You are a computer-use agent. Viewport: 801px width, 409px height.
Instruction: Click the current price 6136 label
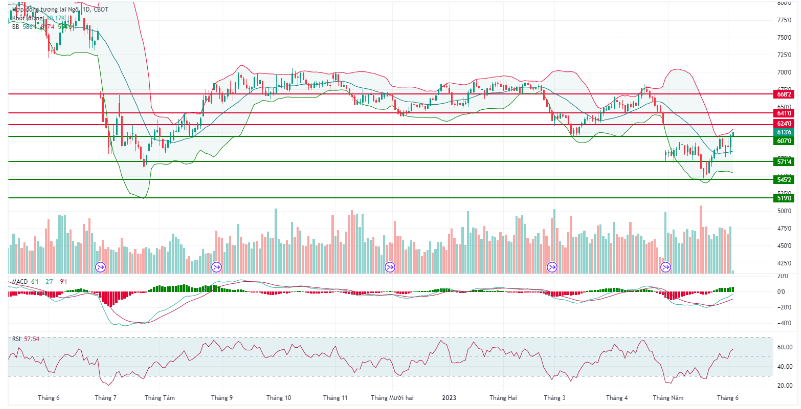pyautogui.click(x=784, y=132)
